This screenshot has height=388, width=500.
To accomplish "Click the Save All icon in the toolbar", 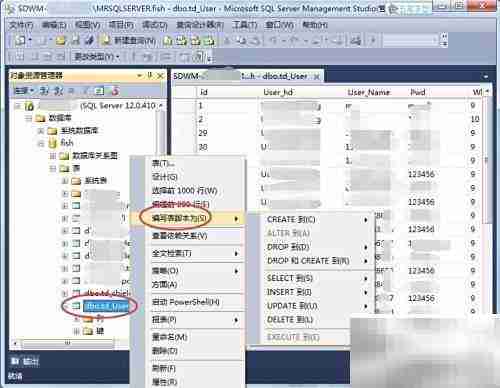I will tap(89, 41).
